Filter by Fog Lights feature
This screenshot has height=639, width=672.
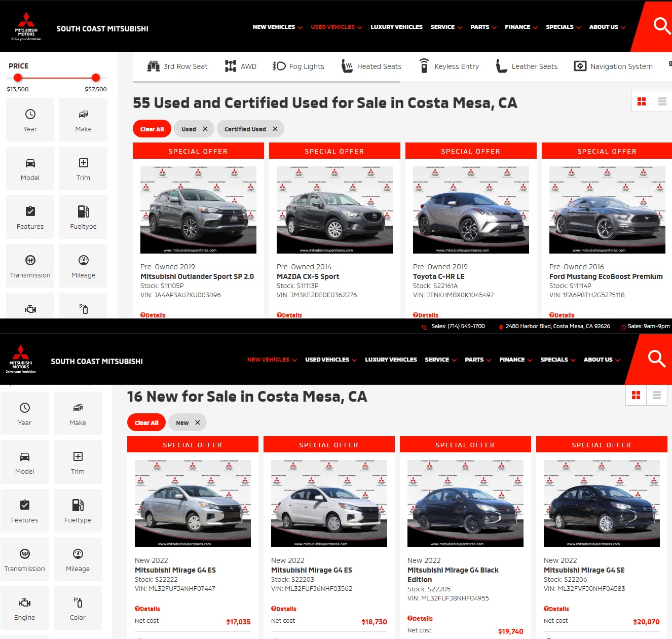298,66
